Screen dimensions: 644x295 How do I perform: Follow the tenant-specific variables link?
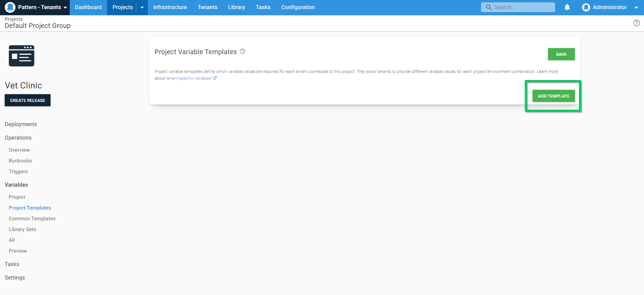[189, 78]
